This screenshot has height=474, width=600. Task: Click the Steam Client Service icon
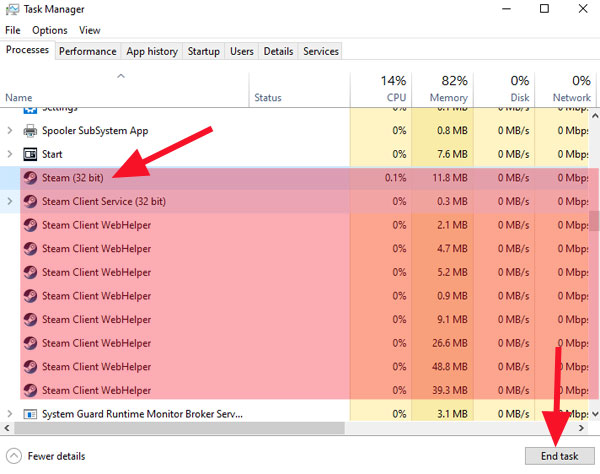click(x=30, y=202)
